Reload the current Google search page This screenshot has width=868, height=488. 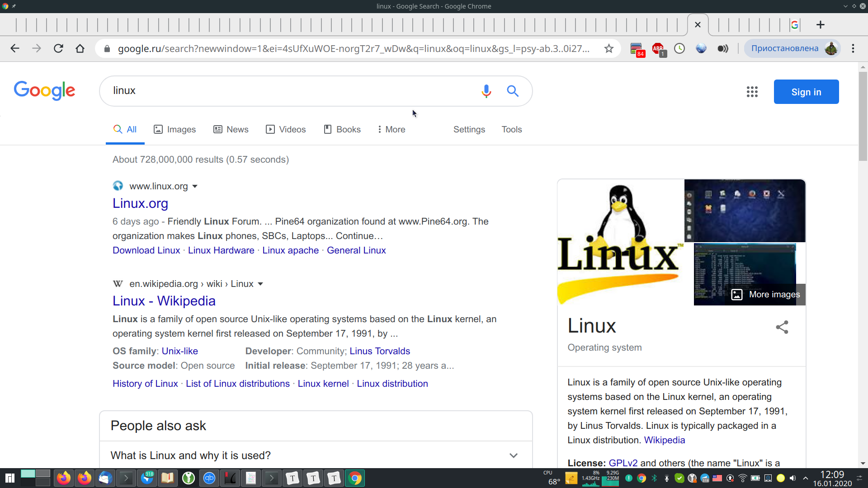click(x=58, y=48)
